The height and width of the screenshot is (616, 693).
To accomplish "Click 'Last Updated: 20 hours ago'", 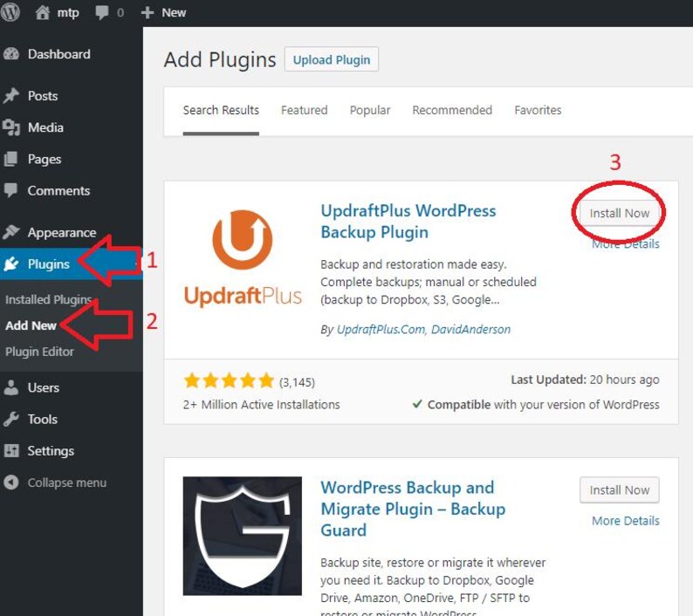I will (585, 380).
